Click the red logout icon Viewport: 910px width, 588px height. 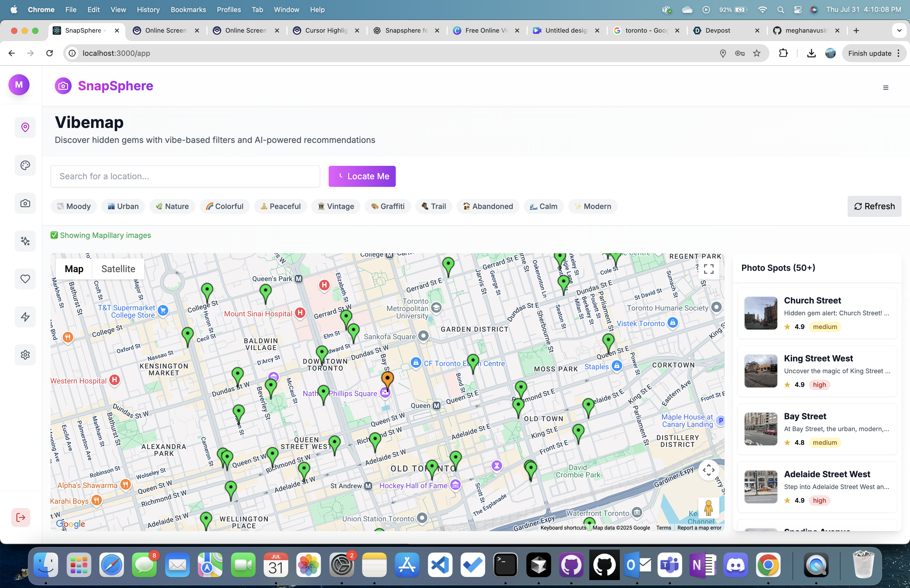tap(21, 517)
